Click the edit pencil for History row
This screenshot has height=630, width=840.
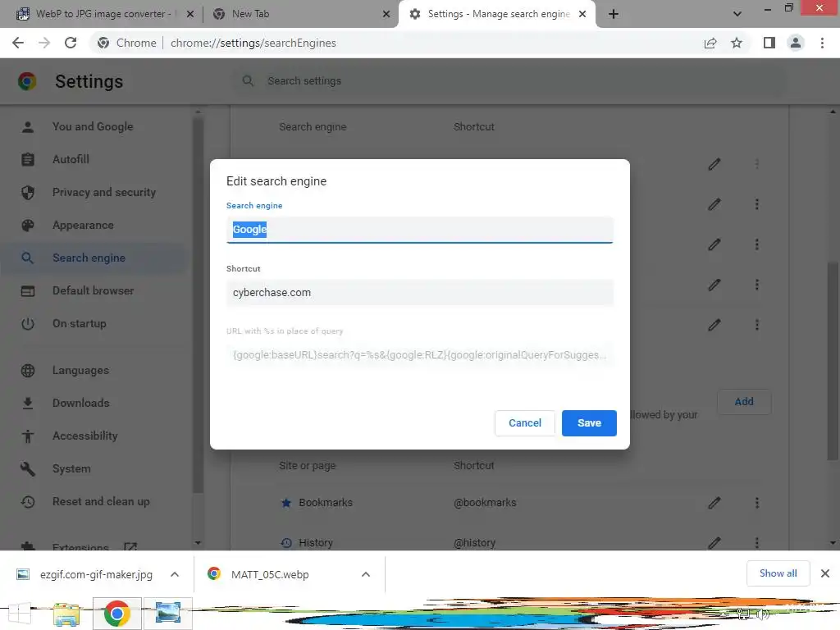pos(714,542)
